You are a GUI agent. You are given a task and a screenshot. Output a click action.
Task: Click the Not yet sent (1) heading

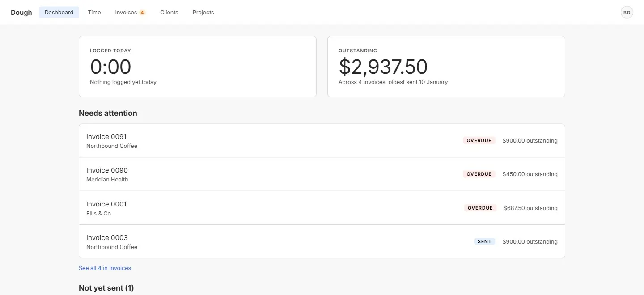[x=106, y=288]
